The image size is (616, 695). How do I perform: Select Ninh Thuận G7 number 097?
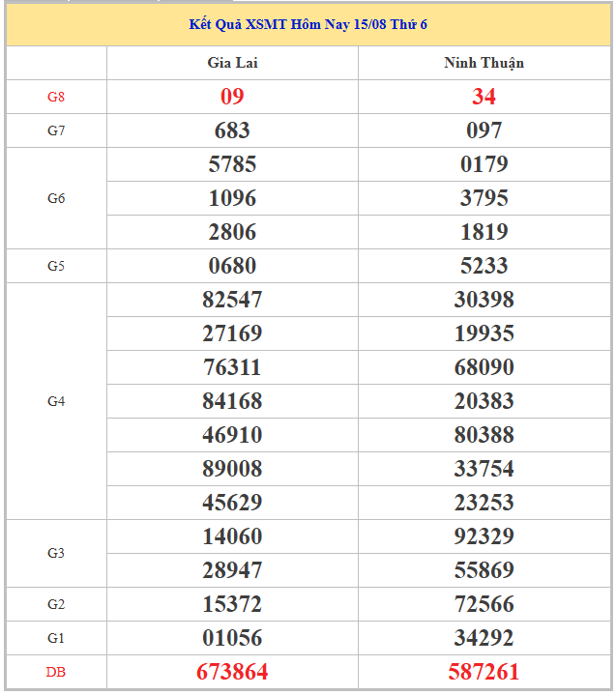click(484, 130)
